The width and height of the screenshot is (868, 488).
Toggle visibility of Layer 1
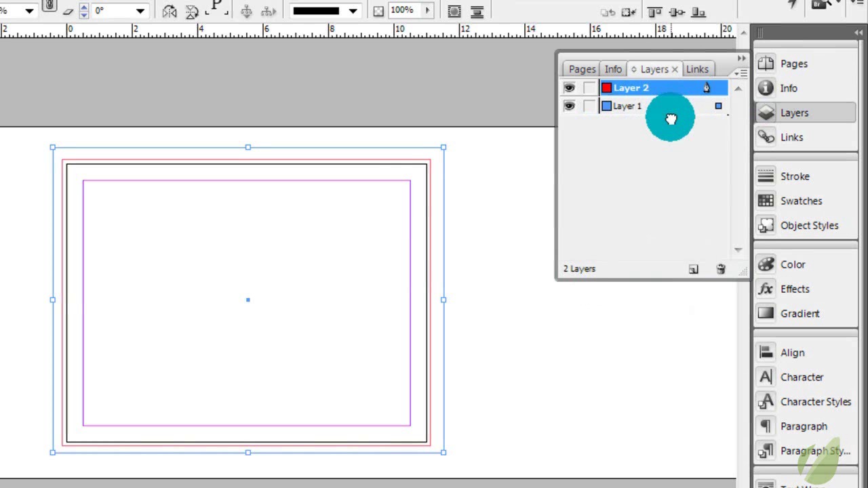(x=569, y=106)
